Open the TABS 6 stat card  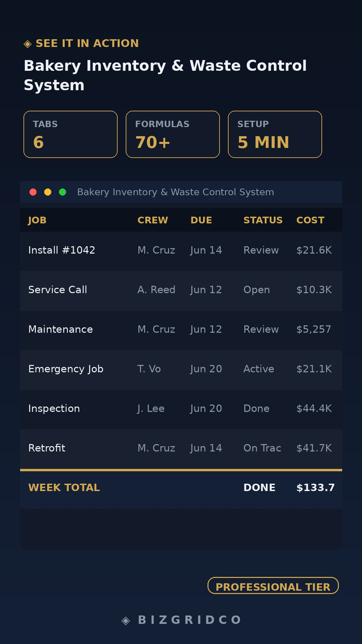[x=70, y=134]
